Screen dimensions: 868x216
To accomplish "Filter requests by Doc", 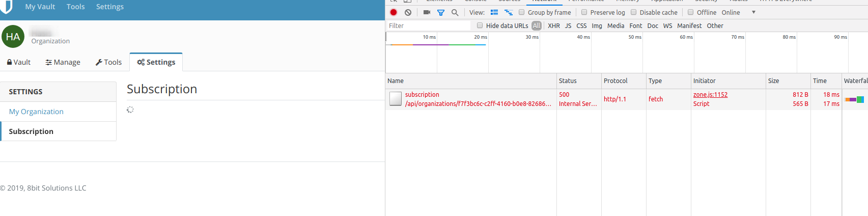I will point(653,25).
